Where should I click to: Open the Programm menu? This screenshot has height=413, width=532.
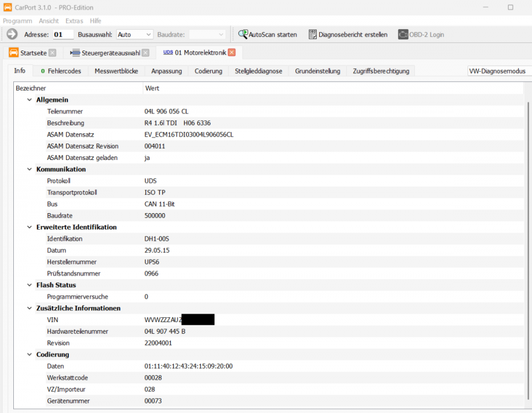18,21
